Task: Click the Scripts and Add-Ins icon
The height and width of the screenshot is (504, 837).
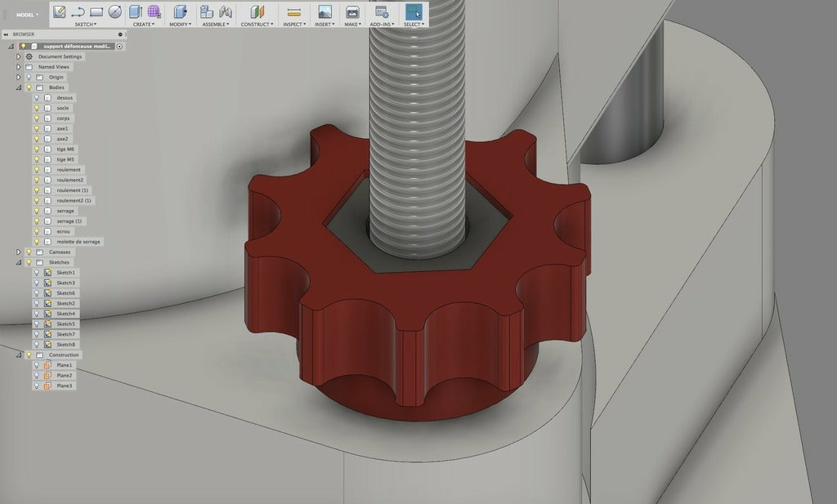Action: tap(382, 11)
